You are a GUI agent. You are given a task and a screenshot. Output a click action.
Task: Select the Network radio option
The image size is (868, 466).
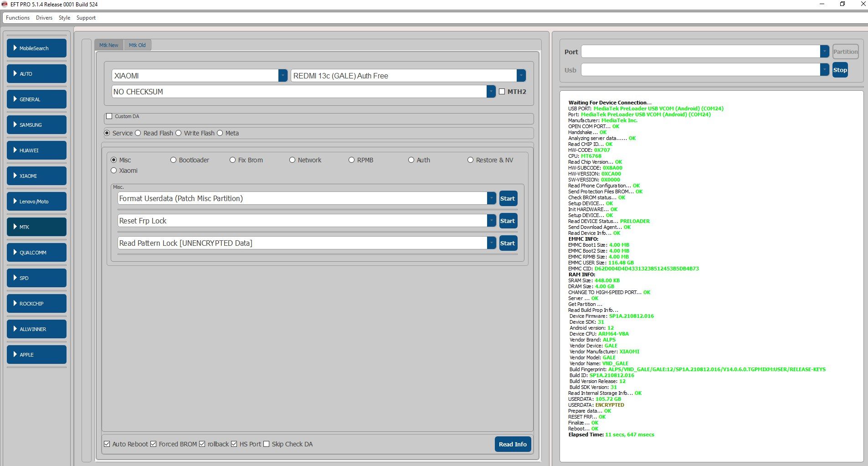point(293,160)
